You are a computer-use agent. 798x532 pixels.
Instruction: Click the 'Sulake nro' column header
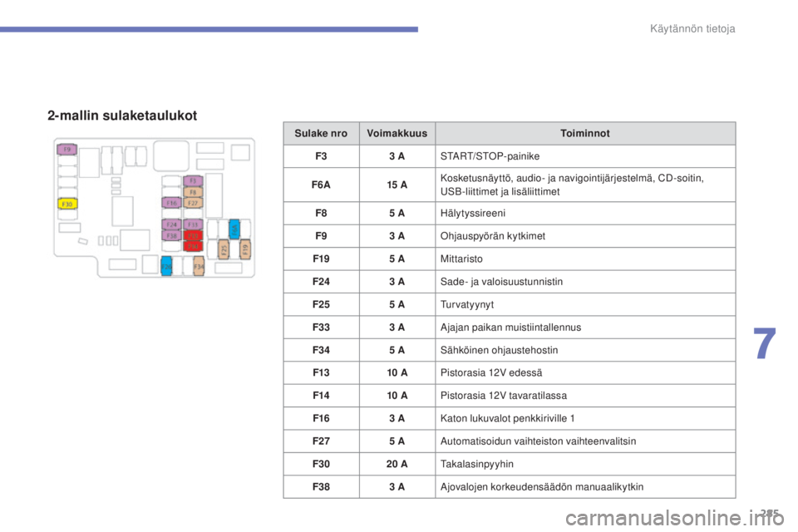point(321,133)
